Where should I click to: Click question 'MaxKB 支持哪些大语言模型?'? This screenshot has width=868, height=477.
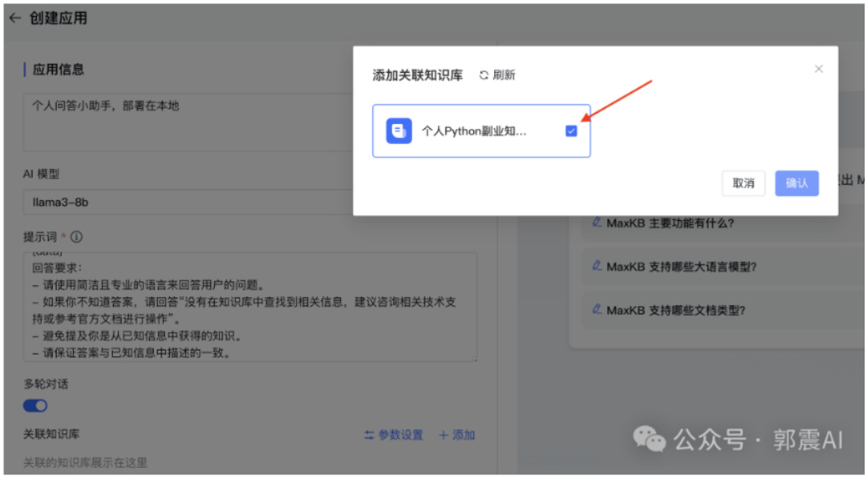[682, 267]
